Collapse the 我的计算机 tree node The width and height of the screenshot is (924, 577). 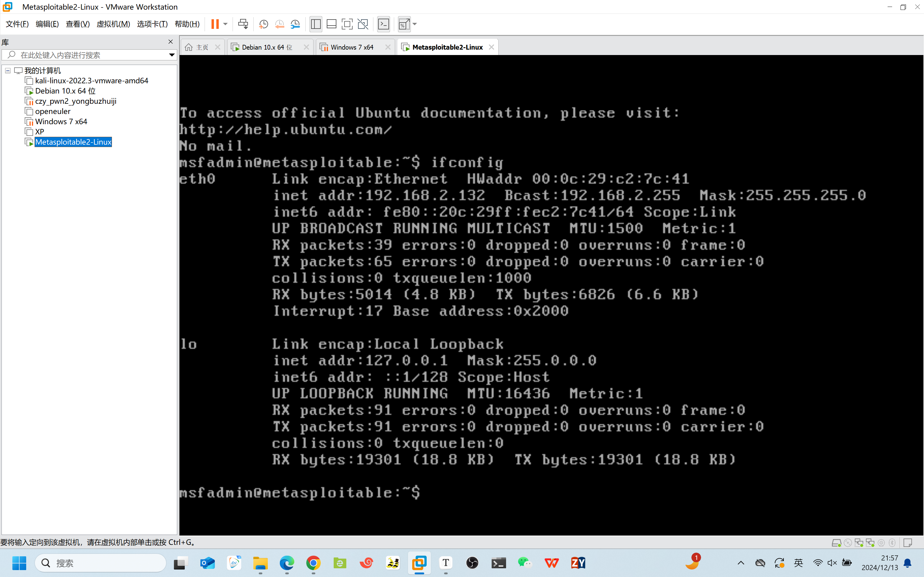click(x=8, y=71)
